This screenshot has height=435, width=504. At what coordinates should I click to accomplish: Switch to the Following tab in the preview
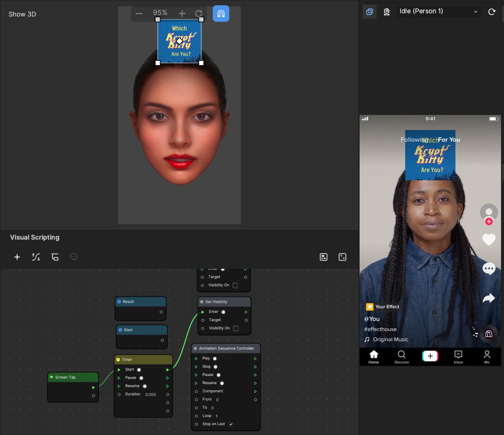414,140
